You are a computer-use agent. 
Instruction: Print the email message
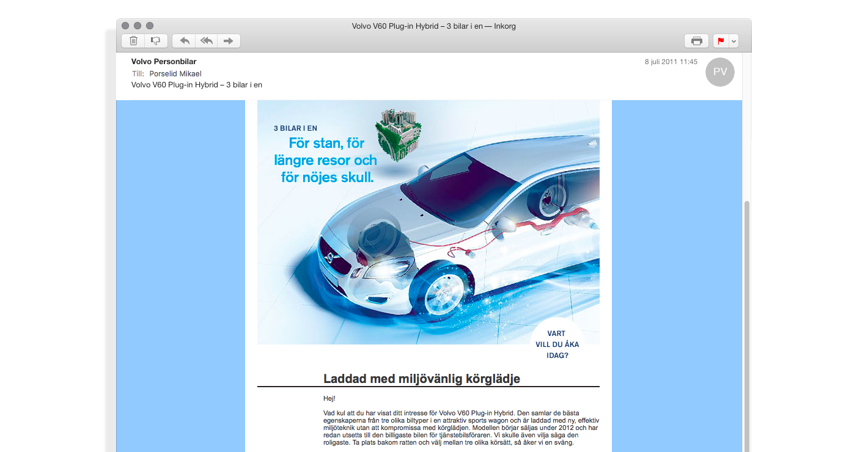click(x=696, y=41)
